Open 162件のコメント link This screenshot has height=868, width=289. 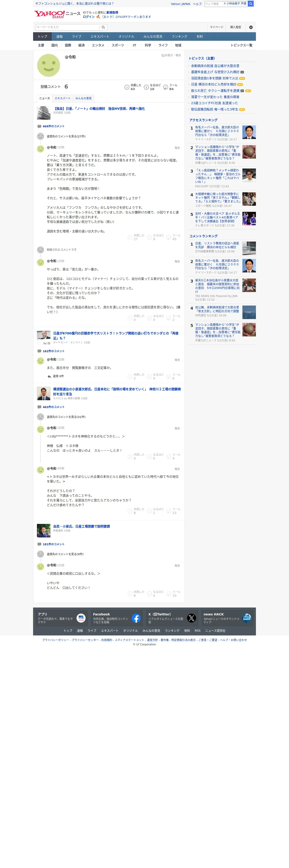point(54,351)
